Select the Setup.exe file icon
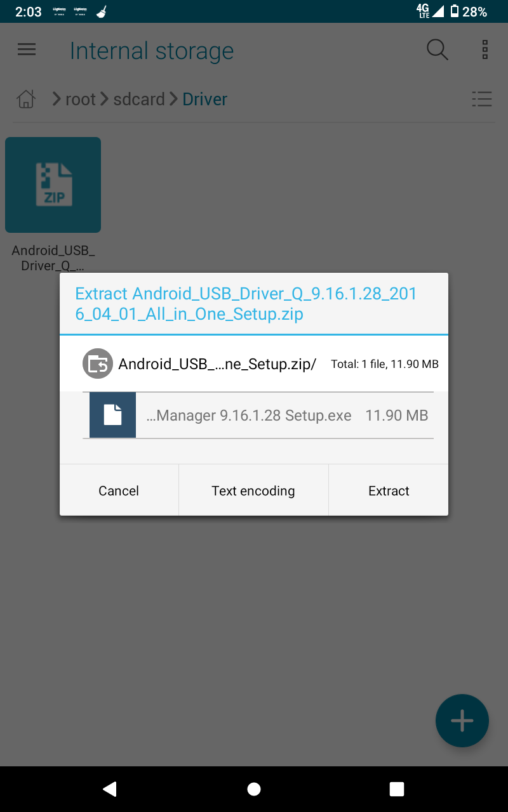This screenshot has height=812, width=508. [112, 416]
